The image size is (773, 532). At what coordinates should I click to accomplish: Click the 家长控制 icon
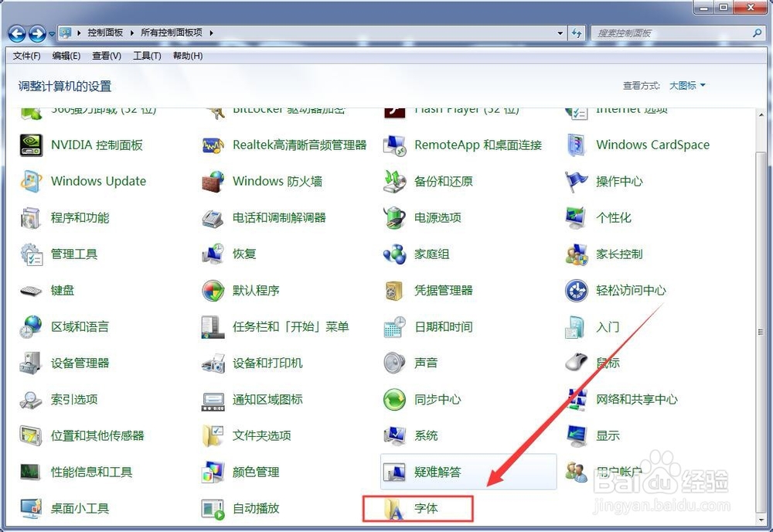(577, 254)
